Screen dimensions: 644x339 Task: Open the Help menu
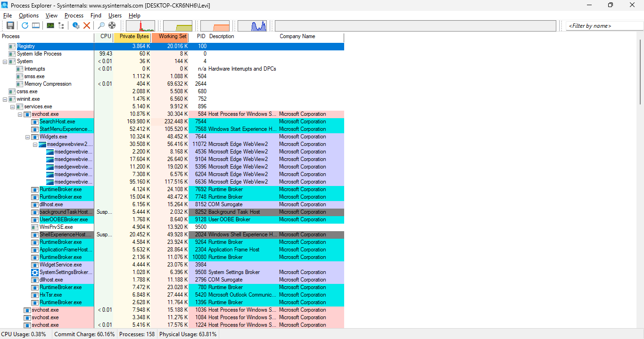134,16
